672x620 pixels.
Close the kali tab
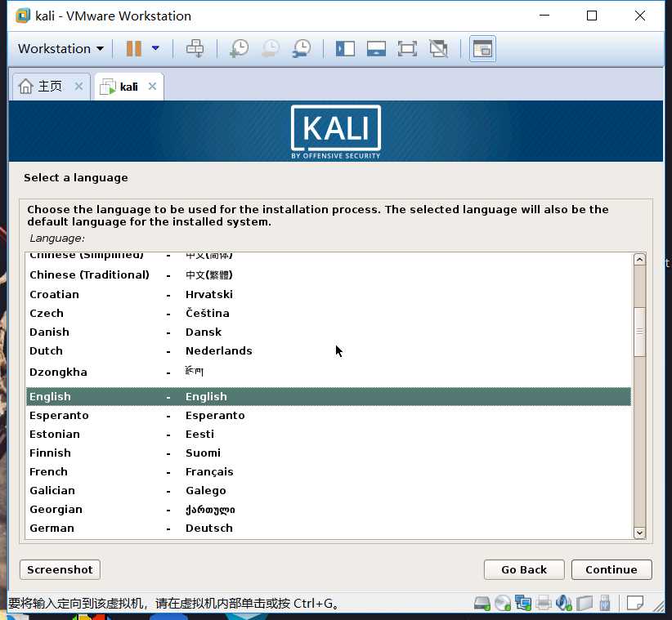coord(152,86)
